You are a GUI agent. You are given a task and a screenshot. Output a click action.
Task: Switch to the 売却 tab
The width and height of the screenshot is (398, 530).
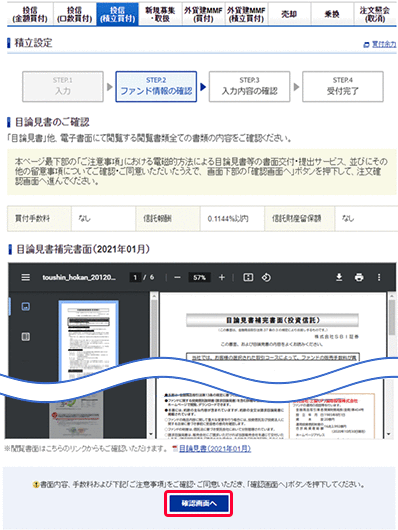289,14
